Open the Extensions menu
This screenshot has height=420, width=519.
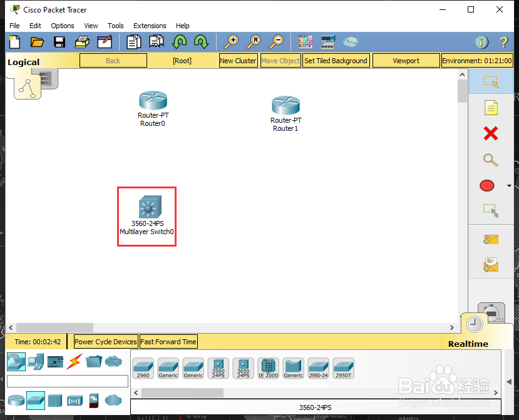[x=150, y=26]
